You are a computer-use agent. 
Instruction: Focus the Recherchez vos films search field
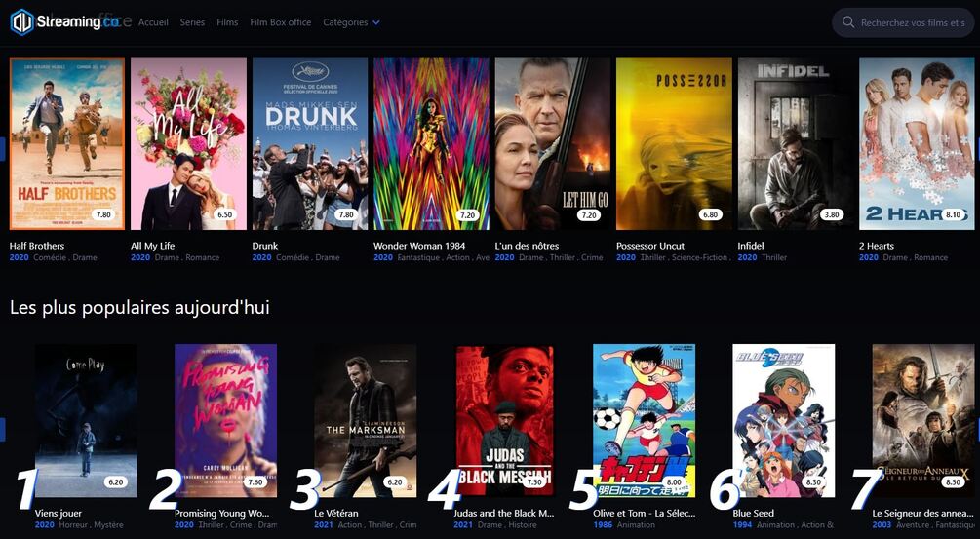tap(903, 22)
